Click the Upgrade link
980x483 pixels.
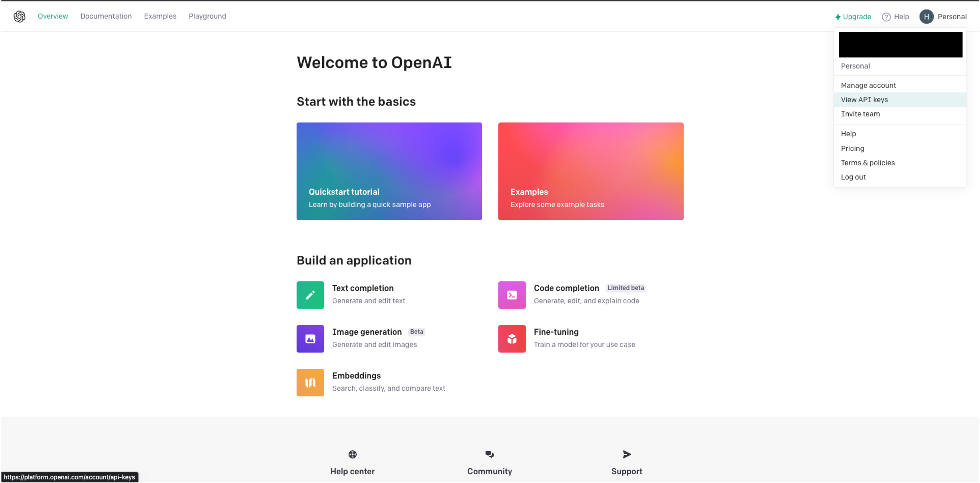853,17
